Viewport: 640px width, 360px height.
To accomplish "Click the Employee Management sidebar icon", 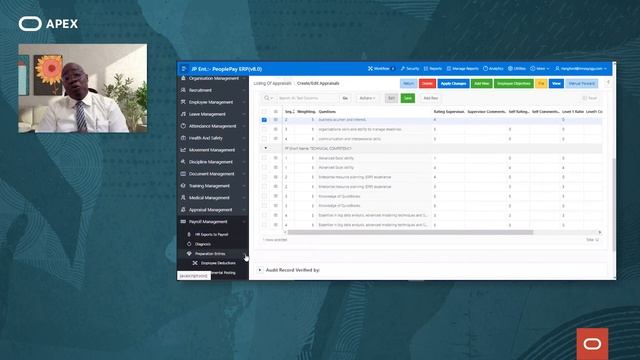I will [183, 102].
